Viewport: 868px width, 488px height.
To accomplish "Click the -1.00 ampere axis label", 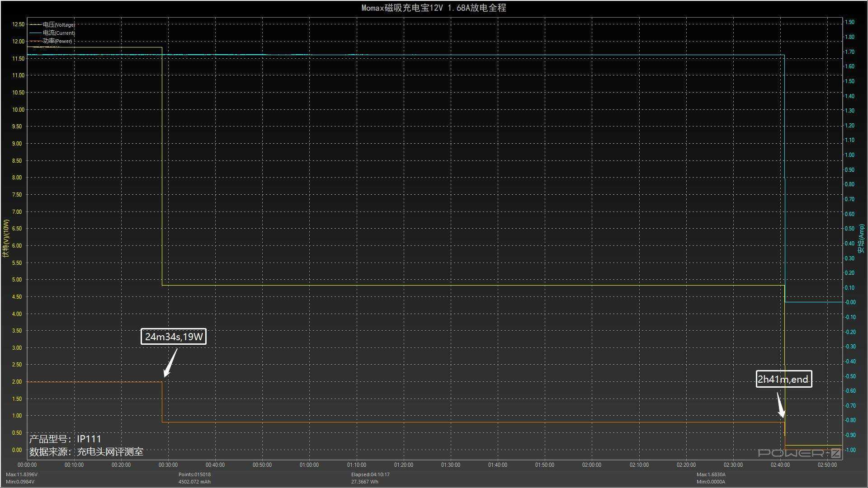I will pos(850,450).
